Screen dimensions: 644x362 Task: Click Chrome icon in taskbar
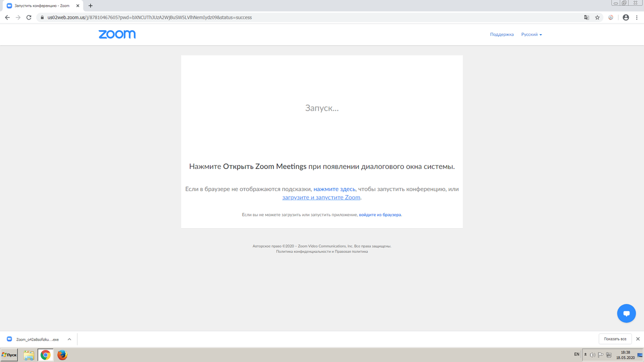click(x=45, y=355)
